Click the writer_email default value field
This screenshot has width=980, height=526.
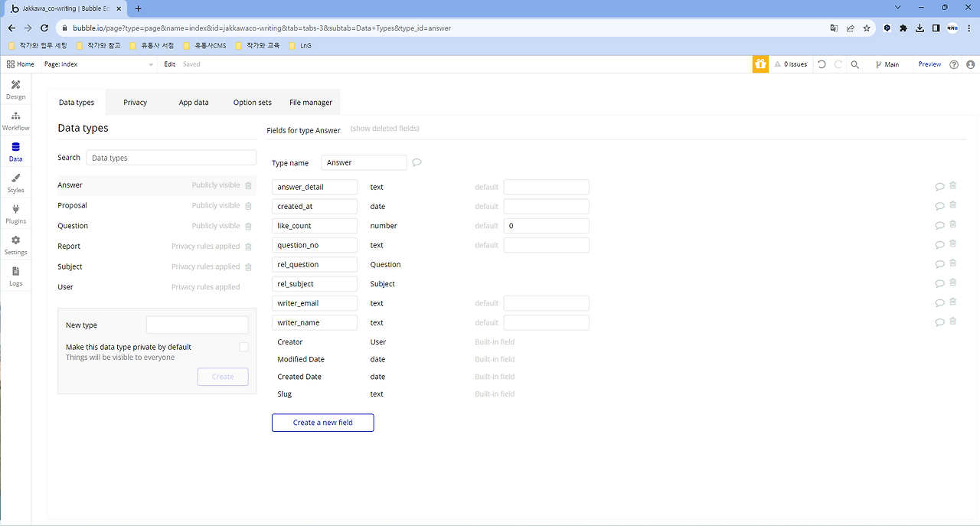[x=546, y=303]
